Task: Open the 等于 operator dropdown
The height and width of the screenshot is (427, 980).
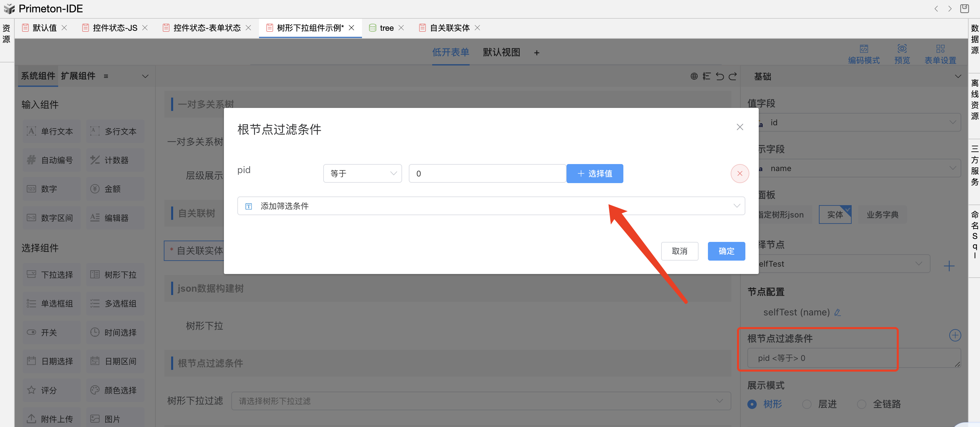Action: click(x=362, y=174)
